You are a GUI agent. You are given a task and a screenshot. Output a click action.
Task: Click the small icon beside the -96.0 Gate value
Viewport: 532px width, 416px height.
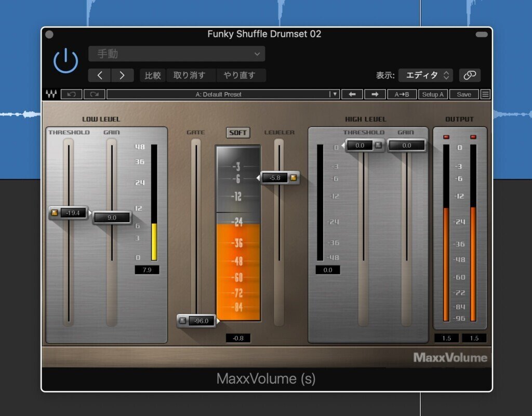pos(183,321)
